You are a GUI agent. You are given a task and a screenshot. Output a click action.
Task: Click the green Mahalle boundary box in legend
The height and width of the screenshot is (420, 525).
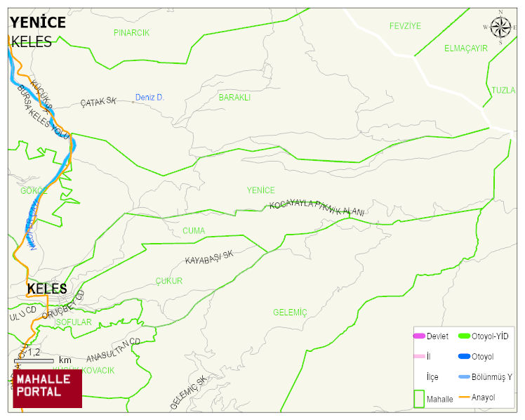tap(419, 398)
